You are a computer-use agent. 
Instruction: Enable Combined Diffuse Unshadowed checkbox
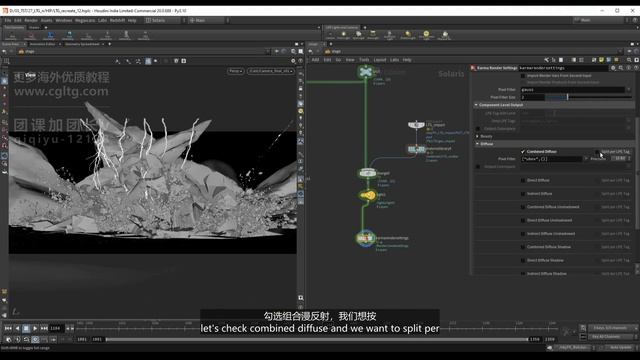523,207
